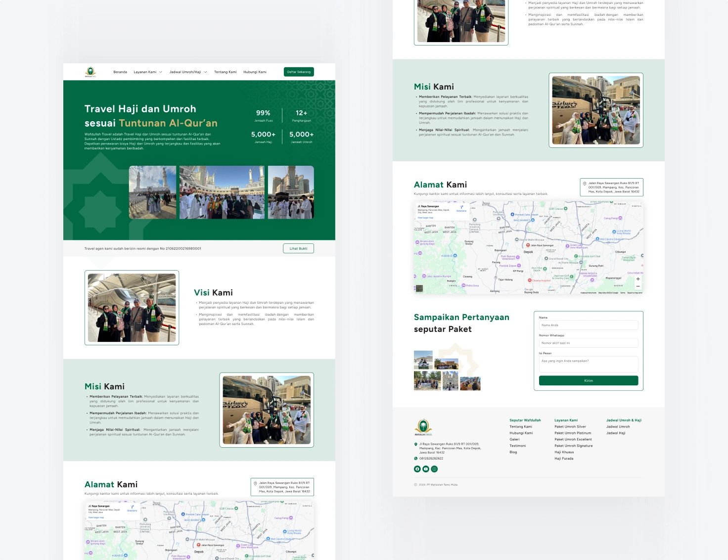Select Tentang Kami in the top navigation bar
Viewport: 728px width, 560px height.
coord(225,72)
